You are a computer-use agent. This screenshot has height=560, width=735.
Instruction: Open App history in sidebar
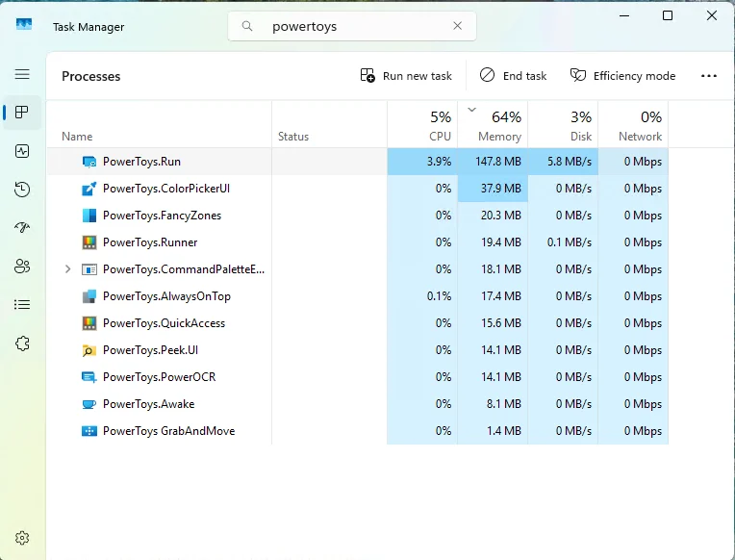[x=22, y=190]
